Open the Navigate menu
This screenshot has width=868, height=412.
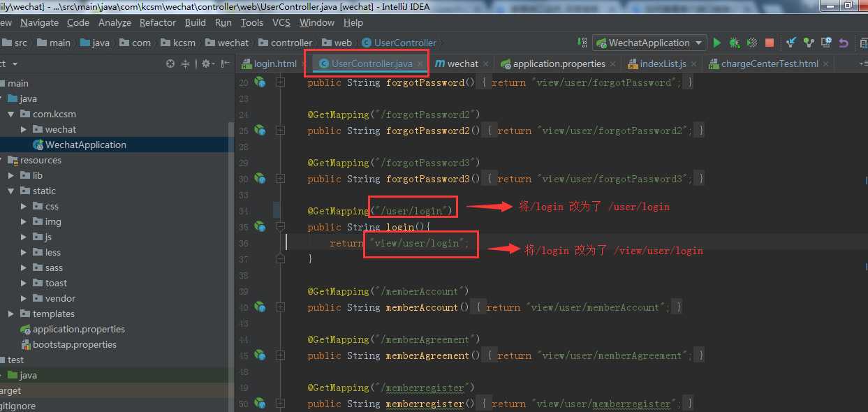click(x=39, y=22)
